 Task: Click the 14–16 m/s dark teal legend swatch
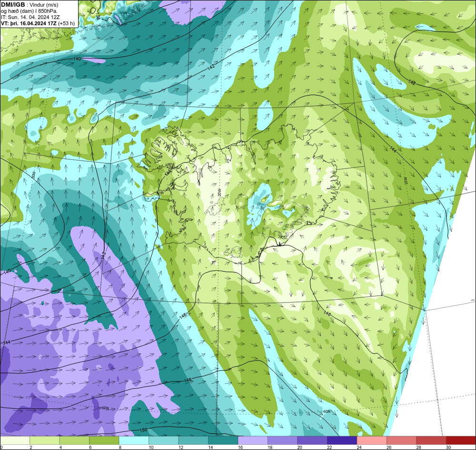point(223,440)
